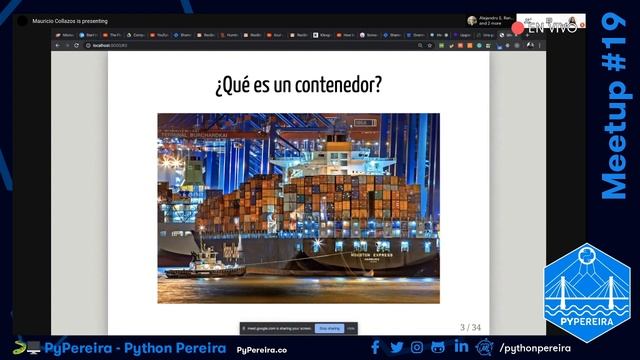Click the browser forward arrow
The image size is (640, 360).
pyautogui.click(x=67, y=46)
